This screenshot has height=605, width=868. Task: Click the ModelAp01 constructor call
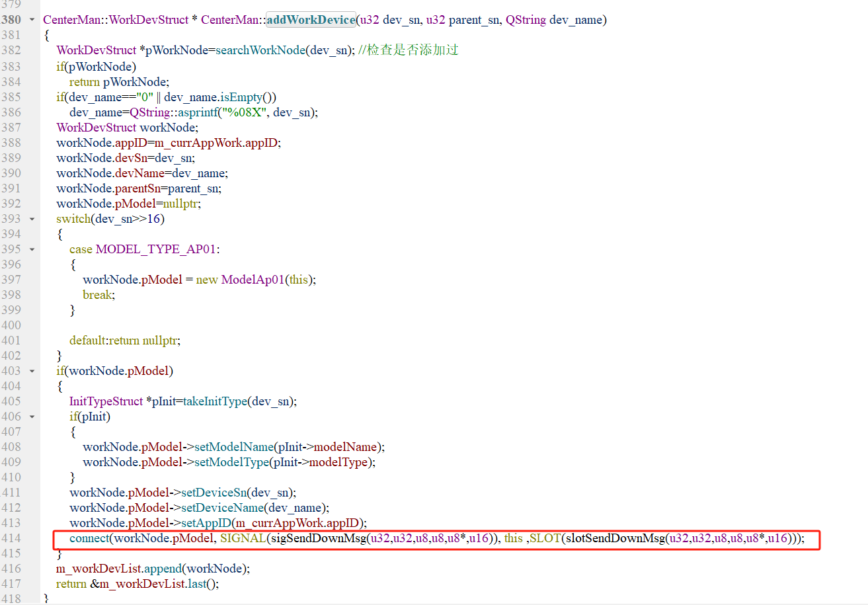pyautogui.click(x=253, y=280)
